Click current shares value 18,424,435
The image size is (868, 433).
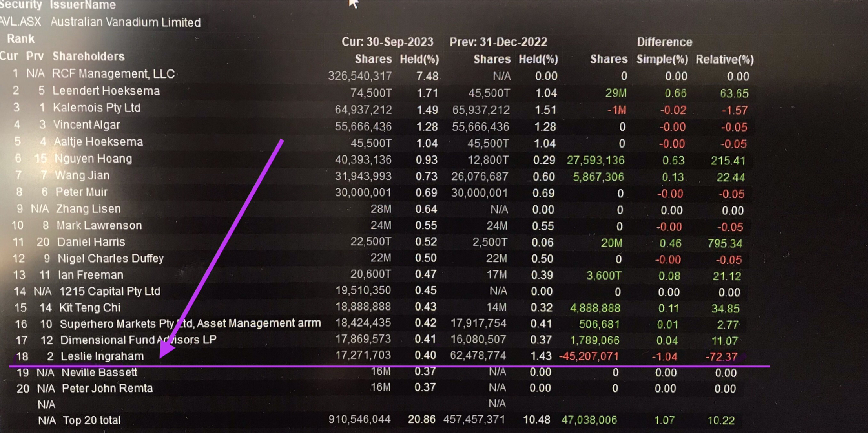[363, 323]
